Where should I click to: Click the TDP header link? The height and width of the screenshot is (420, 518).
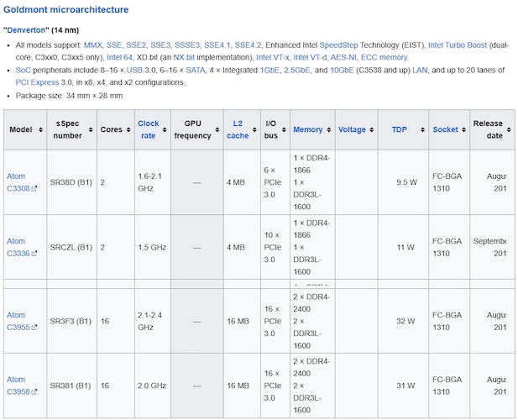[x=399, y=129]
